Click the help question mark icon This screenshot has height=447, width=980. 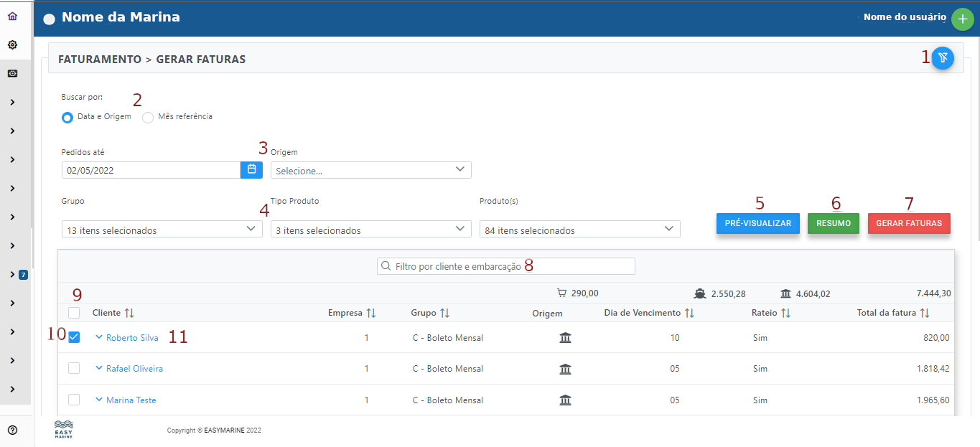tap(12, 430)
